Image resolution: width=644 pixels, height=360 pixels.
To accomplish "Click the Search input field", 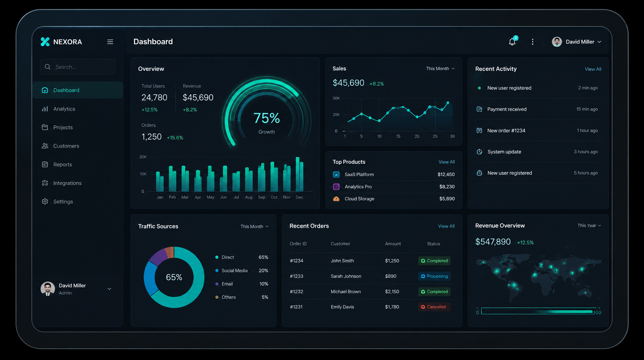I will tap(78, 67).
